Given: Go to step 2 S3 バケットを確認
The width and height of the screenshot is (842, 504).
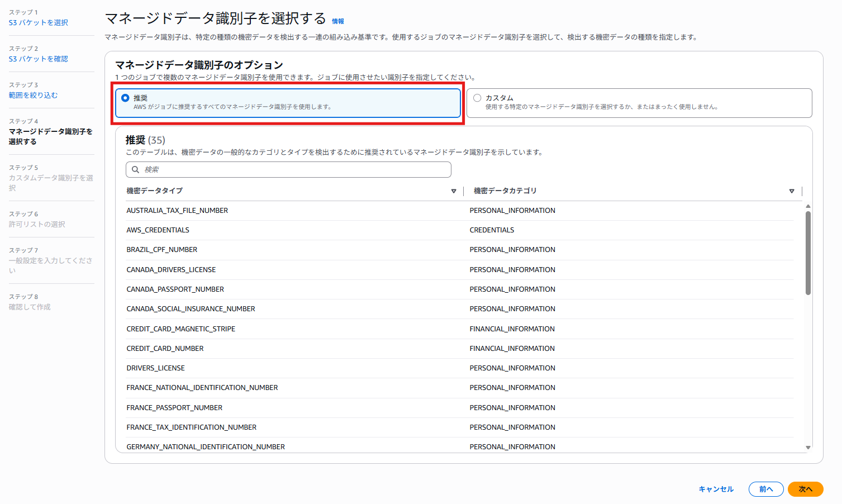Looking at the screenshot, I should [x=39, y=59].
